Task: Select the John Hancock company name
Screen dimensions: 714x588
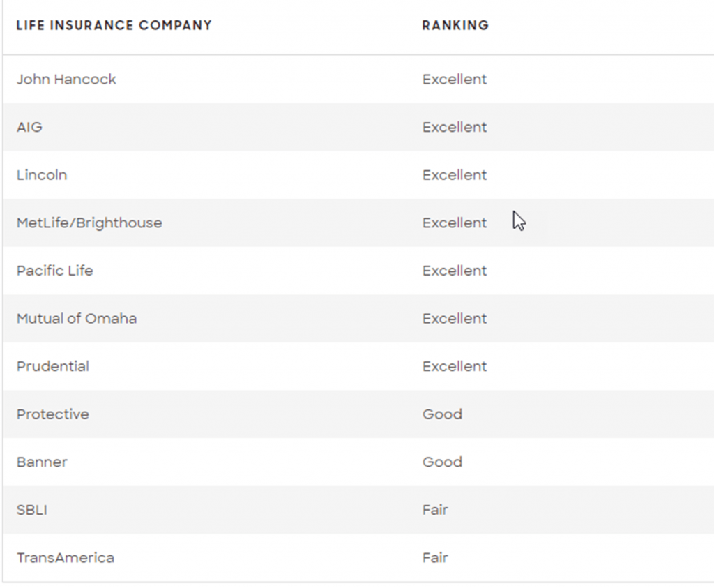Action: pos(66,80)
